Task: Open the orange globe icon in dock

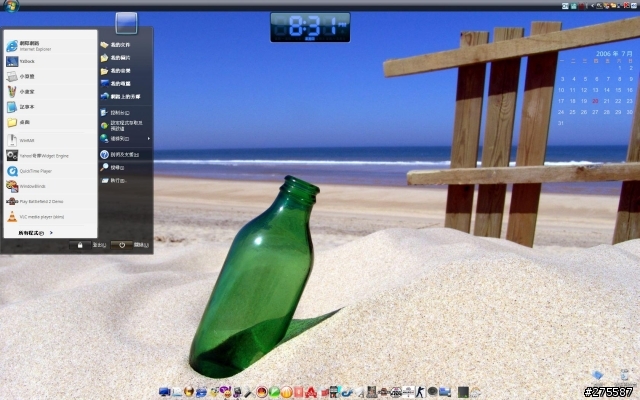Action: coord(189,392)
